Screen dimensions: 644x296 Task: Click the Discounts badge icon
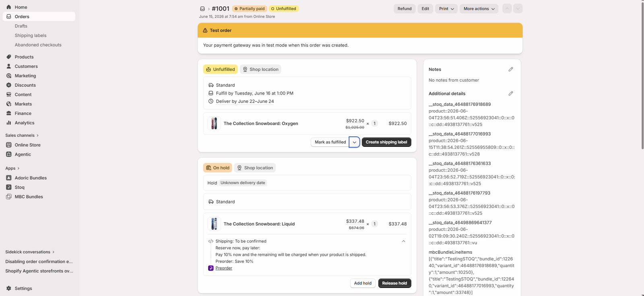click(x=9, y=85)
